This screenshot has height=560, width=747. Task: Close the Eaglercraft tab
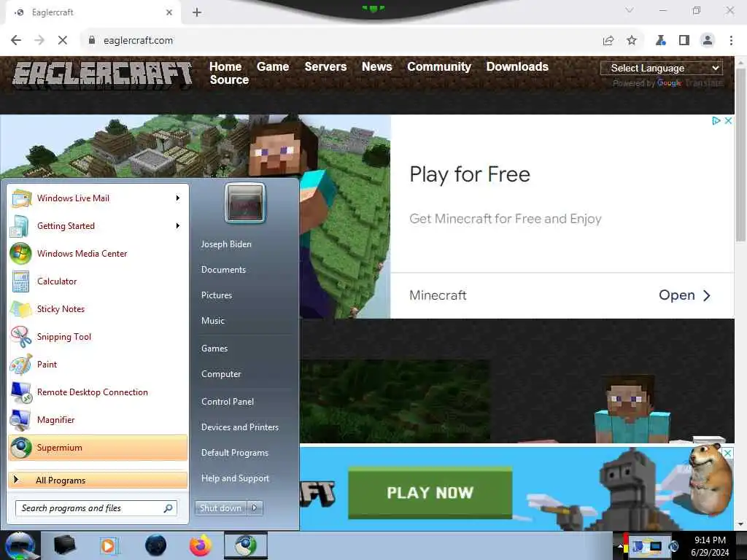click(x=169, y=12)
